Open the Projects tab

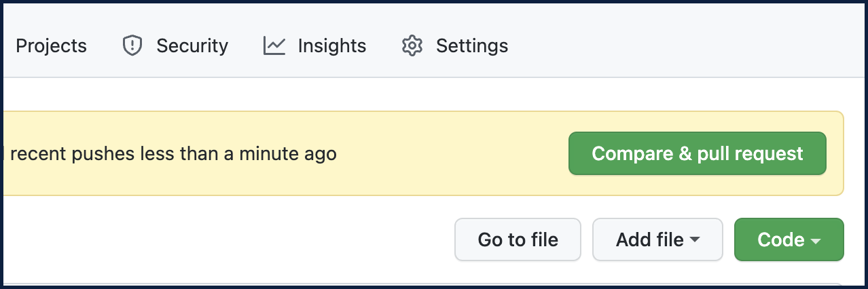pos(51,46)
